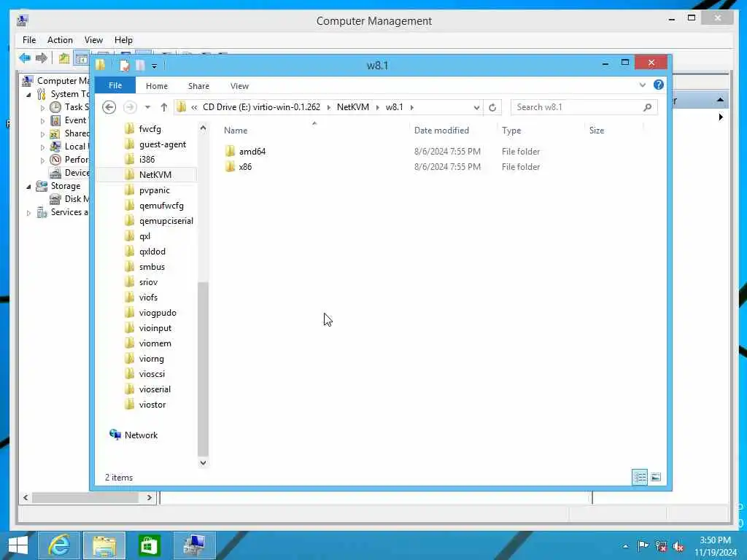747x560 pixels.
Task: Select the pvpanic folder in navigation pane
Action: pyautogui.click(x=155, y=190)
